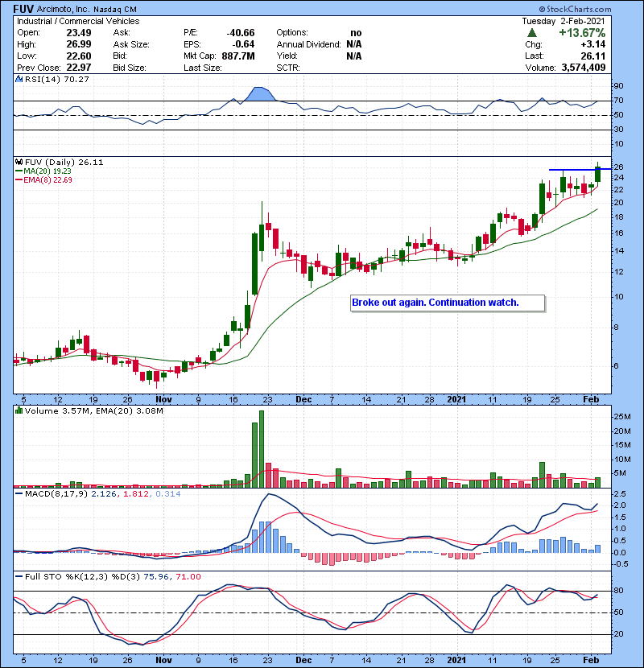Click the Prev Close value 22.97
The width and height of the screenshot is (644, 668).
[x=79, y=68]
